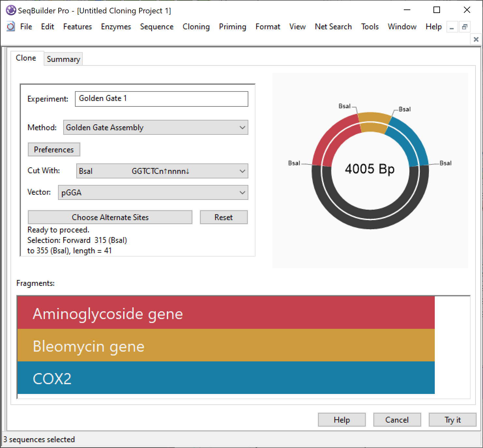Select the blue COX2 fragment bar
483x448 pixels.
pos(226,378)
